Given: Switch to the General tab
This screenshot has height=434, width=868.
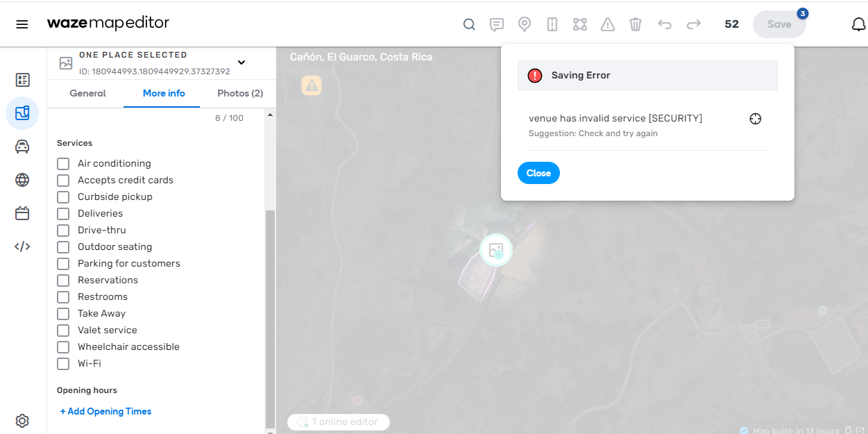Looking at the screenshot, I should point(88,94).
